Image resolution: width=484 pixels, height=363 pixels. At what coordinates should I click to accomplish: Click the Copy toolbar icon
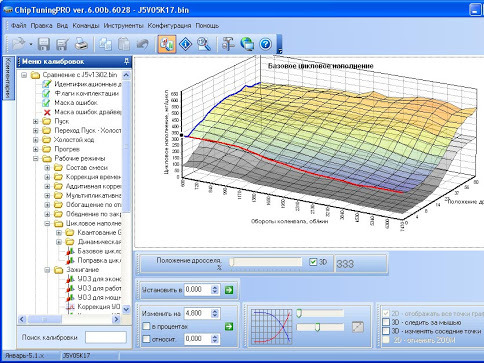105,44
